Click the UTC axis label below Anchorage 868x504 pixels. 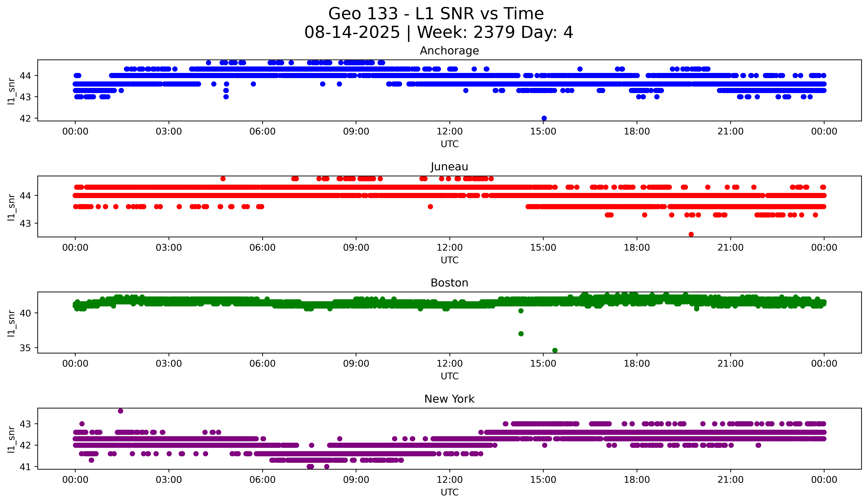(449, 144)
